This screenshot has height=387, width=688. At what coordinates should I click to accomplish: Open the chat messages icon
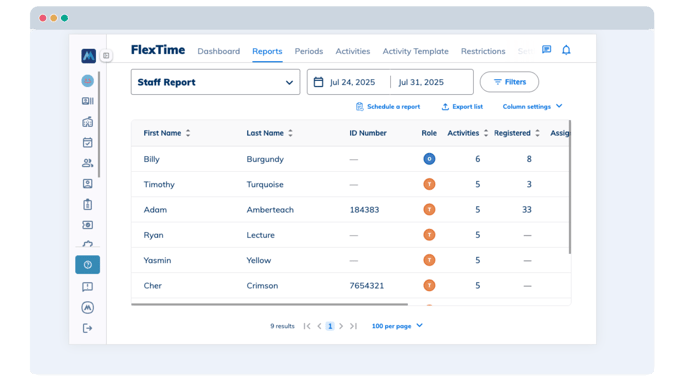click(546, 49)
